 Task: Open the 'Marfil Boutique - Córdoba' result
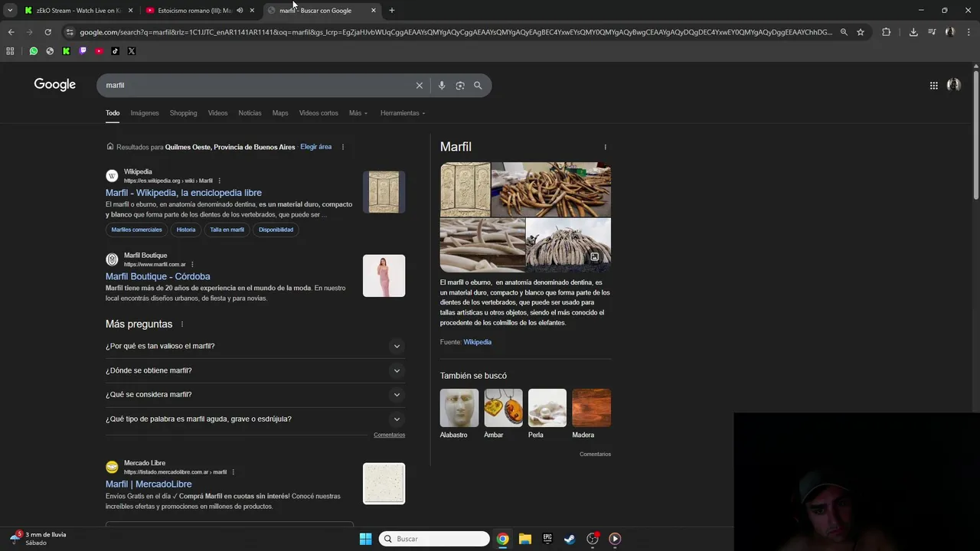point(158,276)
